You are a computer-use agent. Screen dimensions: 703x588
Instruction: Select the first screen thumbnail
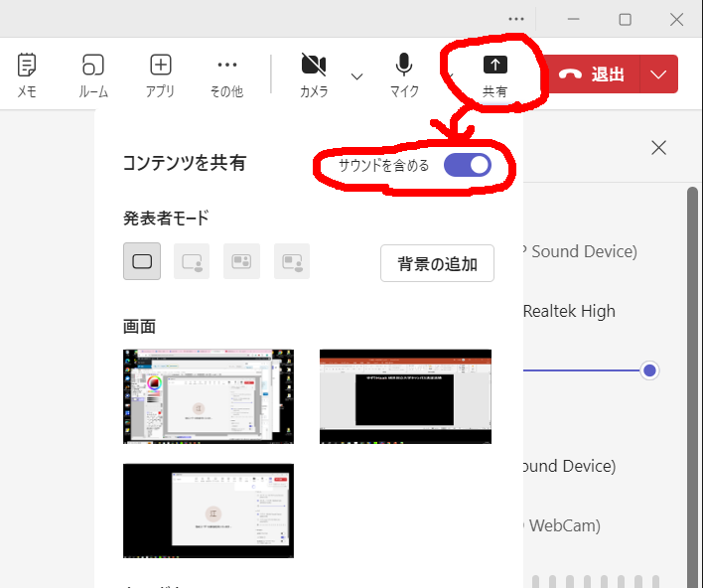pyautogui.click(x=209, y=395)
